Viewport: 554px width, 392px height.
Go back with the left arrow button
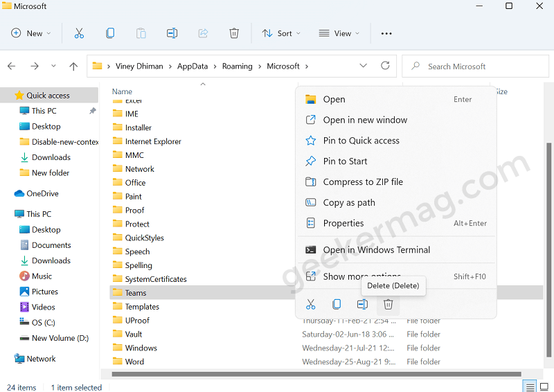click(x=12, y=66)
